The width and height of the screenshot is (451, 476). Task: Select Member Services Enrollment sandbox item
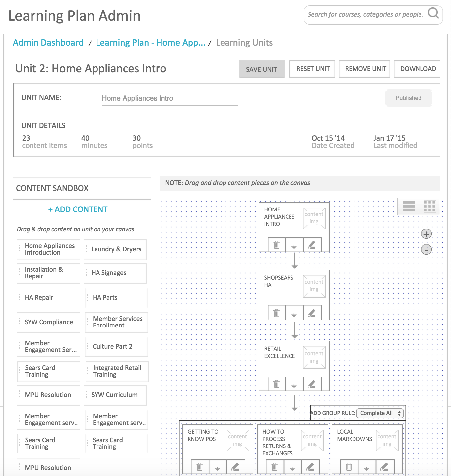pos(116,322)
